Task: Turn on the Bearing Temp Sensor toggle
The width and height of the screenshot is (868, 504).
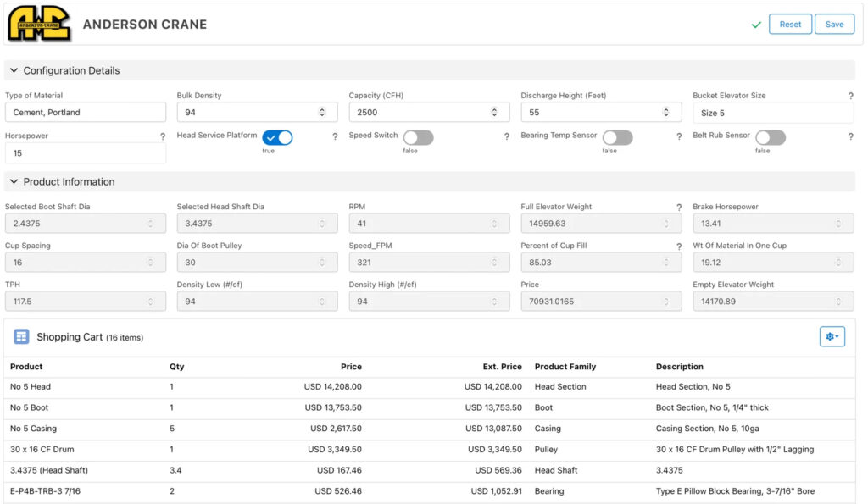Action: pos(617,137)
